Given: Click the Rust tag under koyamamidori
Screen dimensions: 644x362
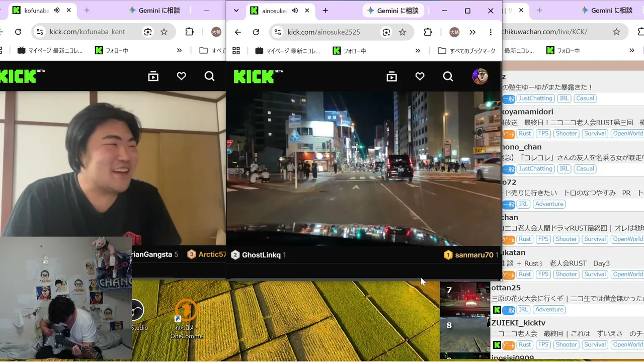Looking at the screenshot, I should coord(525,133).
